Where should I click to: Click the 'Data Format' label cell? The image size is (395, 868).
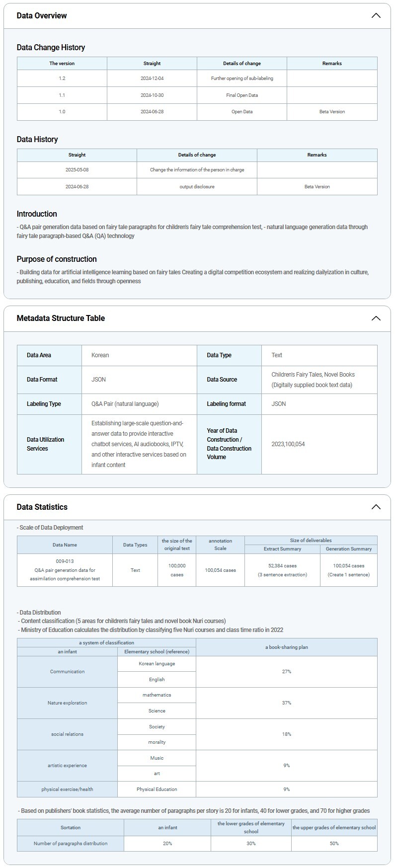tap(42, 380)
